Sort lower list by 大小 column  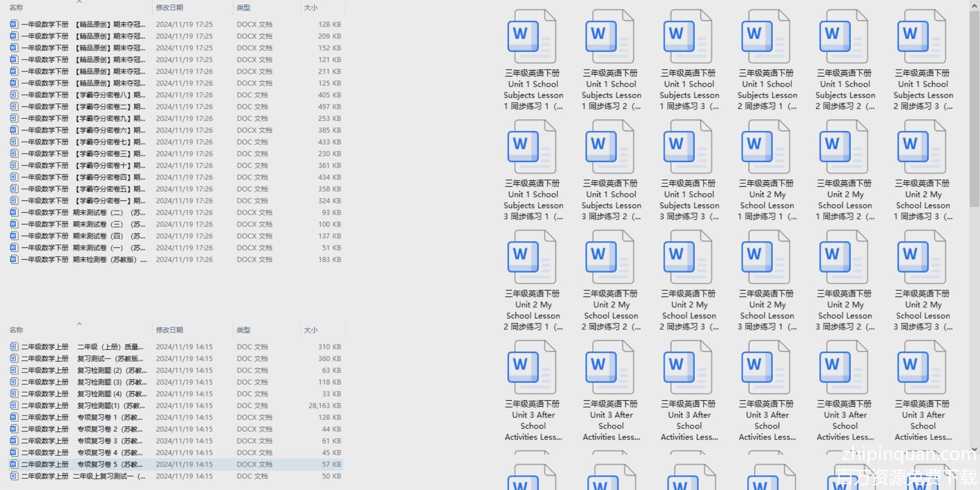[x=311, y=330]
